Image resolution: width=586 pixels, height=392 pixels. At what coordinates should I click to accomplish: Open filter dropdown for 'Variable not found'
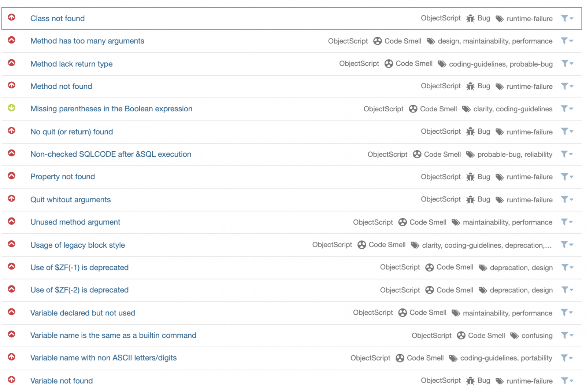pos(567,381)
